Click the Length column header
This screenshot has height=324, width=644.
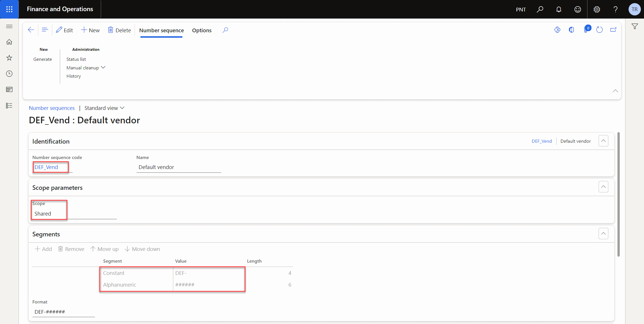(254, 261)
